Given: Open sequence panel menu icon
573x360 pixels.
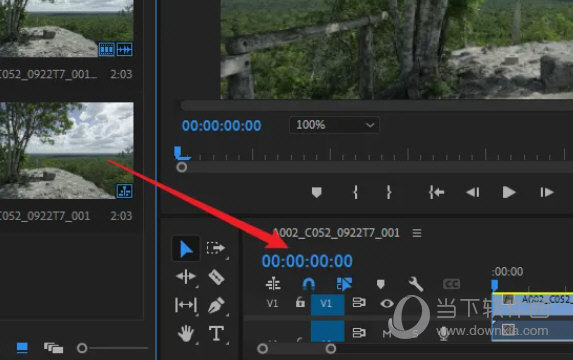Looking at the screenshot, I should (417, 233).
